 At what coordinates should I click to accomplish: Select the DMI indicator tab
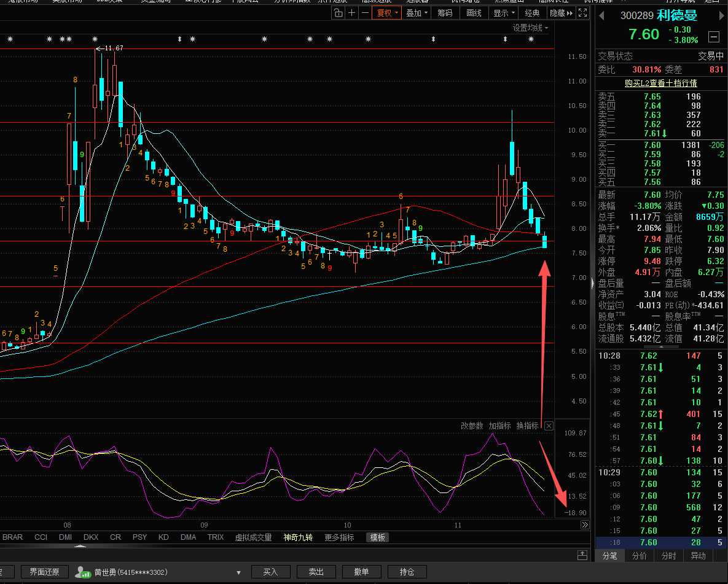[66, 537]
